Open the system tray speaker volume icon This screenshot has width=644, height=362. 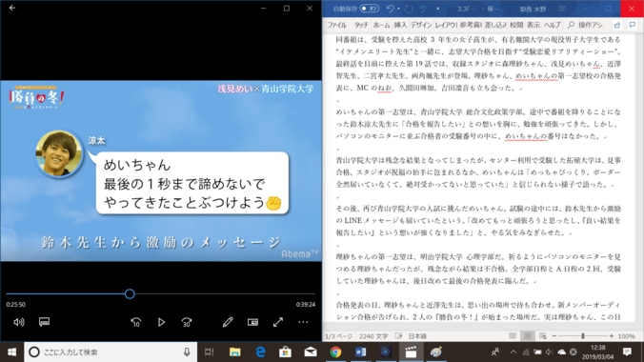click(549, 352)
